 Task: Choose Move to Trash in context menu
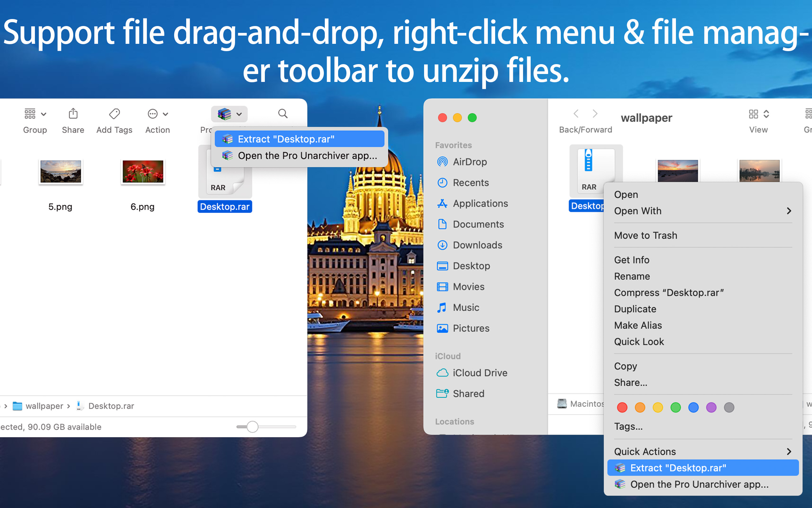click(703, 236)
